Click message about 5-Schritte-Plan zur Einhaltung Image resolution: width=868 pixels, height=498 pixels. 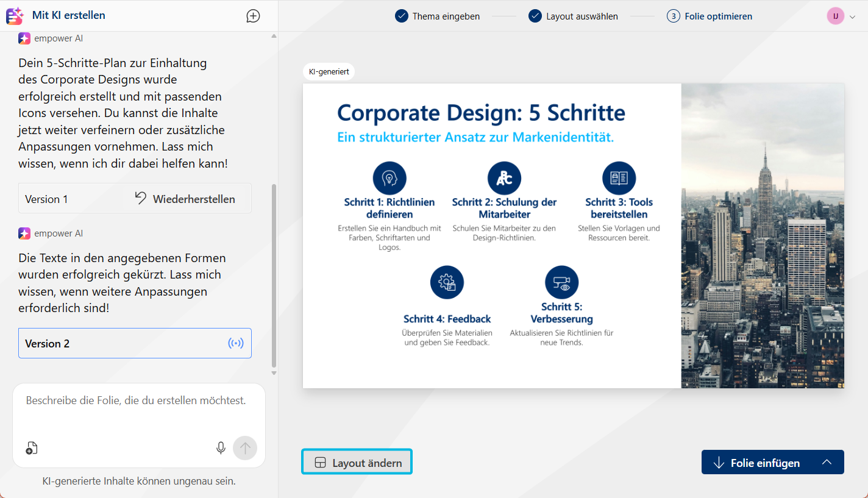pos(123,113)
